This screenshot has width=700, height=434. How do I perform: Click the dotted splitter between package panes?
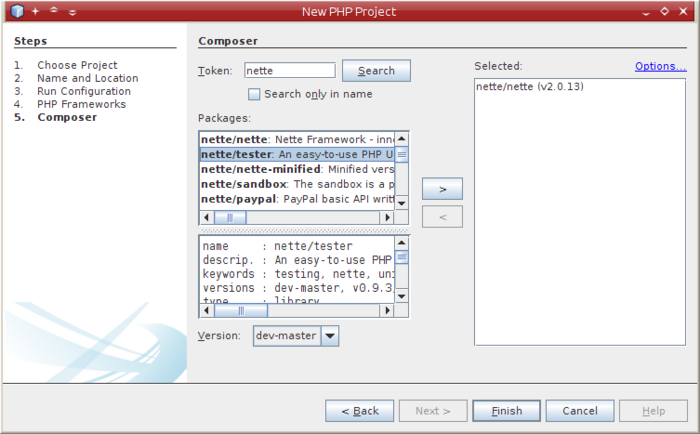(304, 231)
